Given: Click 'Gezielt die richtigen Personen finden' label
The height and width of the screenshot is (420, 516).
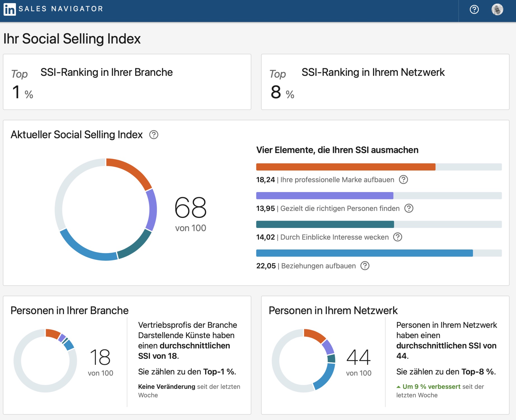Looking at the screenshot, I should tap(340, 209).
